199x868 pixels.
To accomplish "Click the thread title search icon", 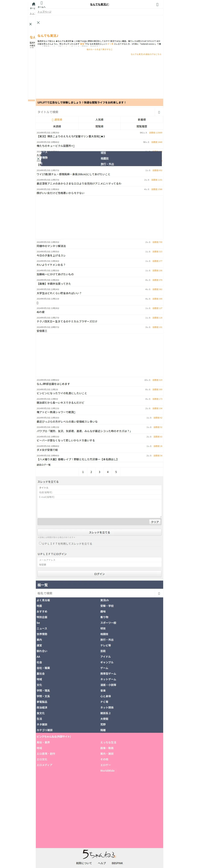I will pyautogui.click(x=159, y=112).
